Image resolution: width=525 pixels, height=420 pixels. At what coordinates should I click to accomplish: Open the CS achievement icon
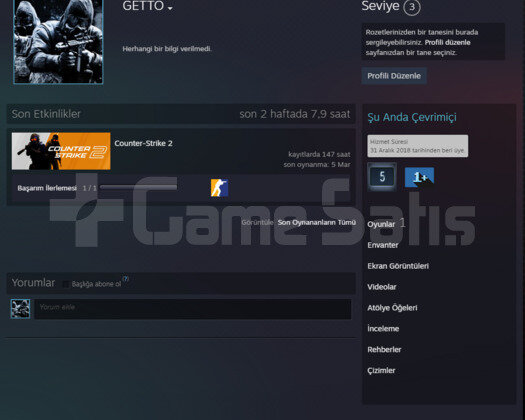click(x=219, y=188)
